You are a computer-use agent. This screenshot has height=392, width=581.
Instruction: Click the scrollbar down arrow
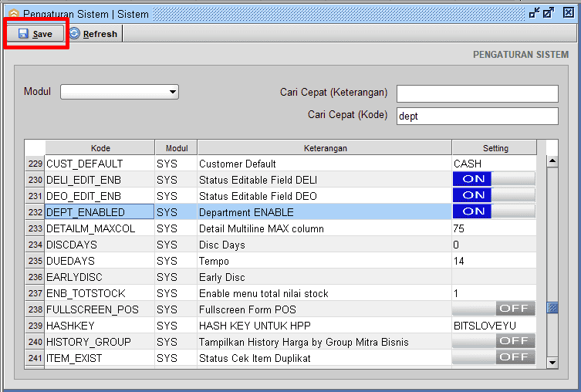pyautogui.click(x=552, y=362)
